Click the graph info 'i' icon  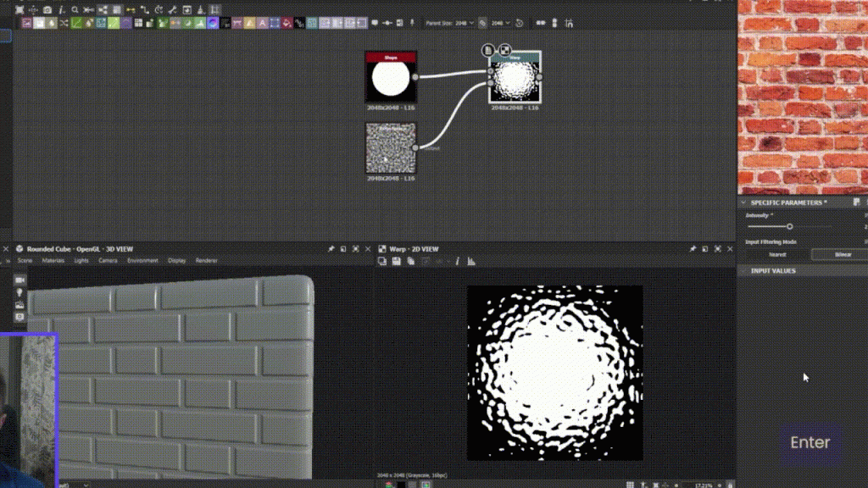(61, 10)
